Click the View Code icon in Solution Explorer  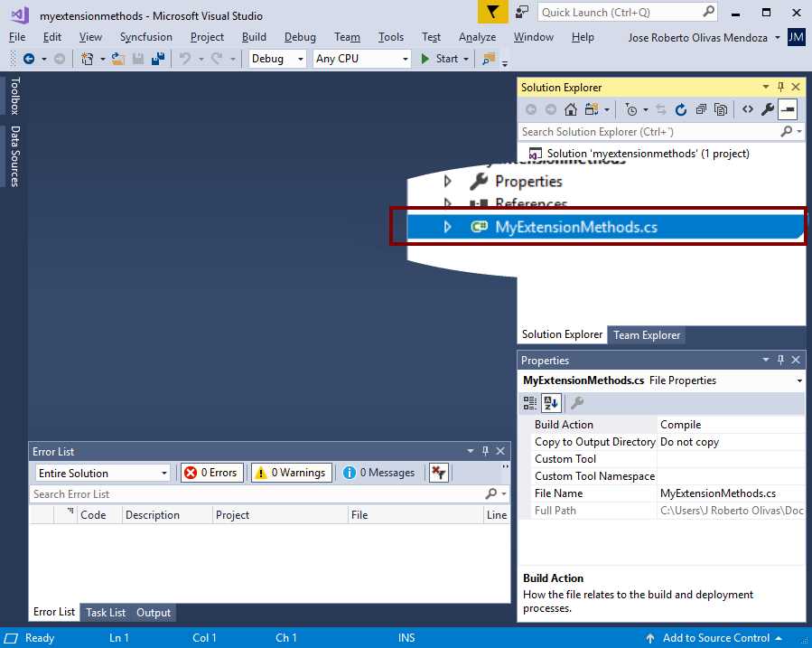[x=747, y=109]
